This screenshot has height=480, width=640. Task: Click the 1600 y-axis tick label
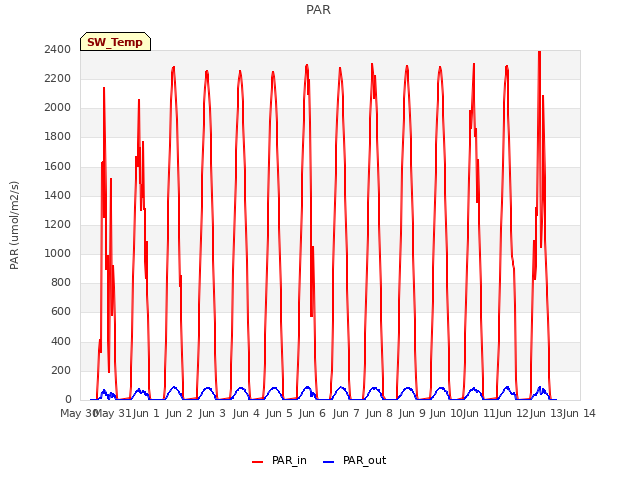tap(58, 166)
